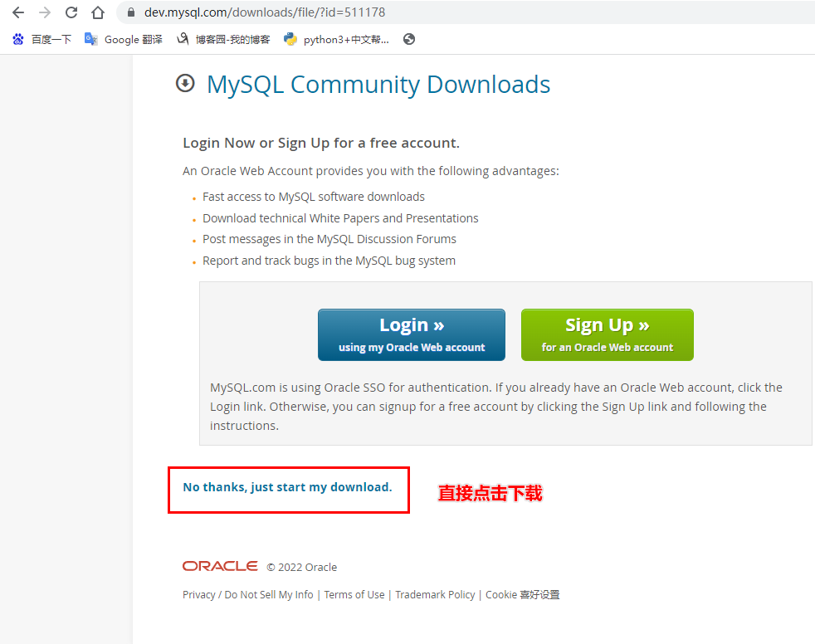Viewport: 815px width, 644px height.
Task: Click the Baidu paw bookmark icon
Action: pyautogui.click(x=18, y=39)
